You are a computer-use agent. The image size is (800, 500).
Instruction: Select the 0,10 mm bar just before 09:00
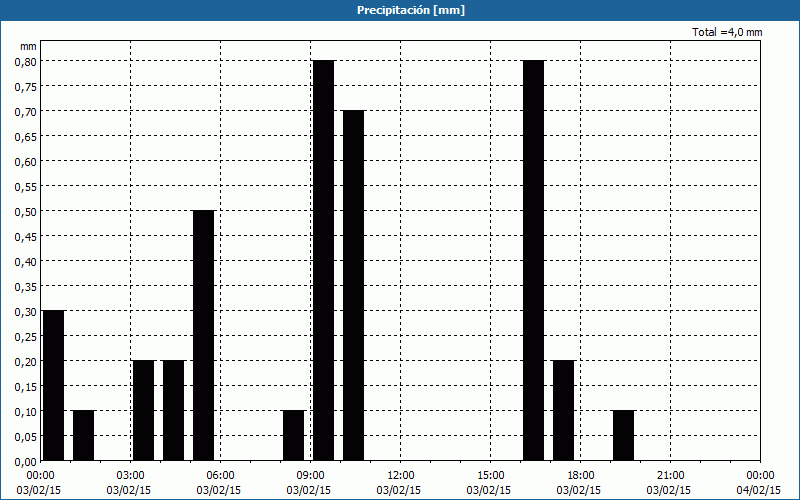point(294,436)
